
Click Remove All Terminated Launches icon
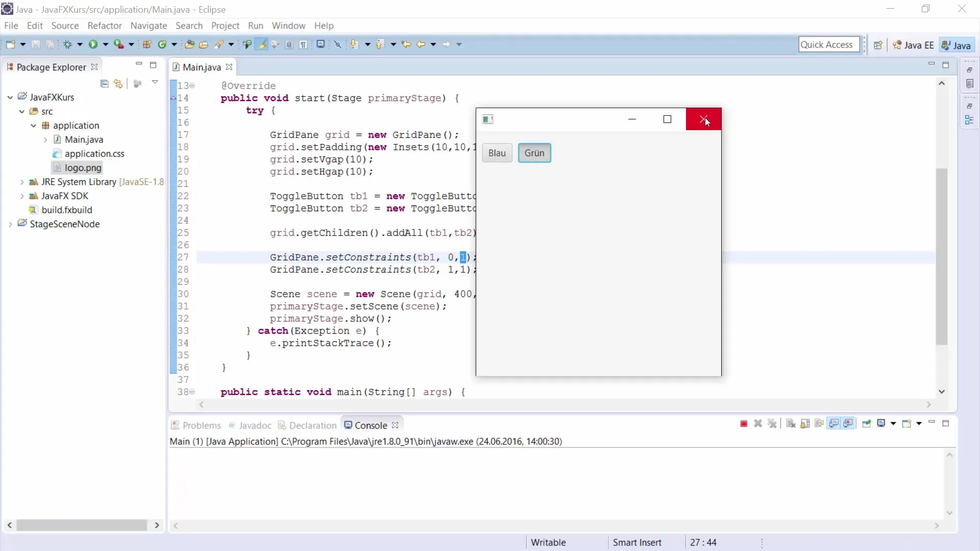[x=772, y=424]
